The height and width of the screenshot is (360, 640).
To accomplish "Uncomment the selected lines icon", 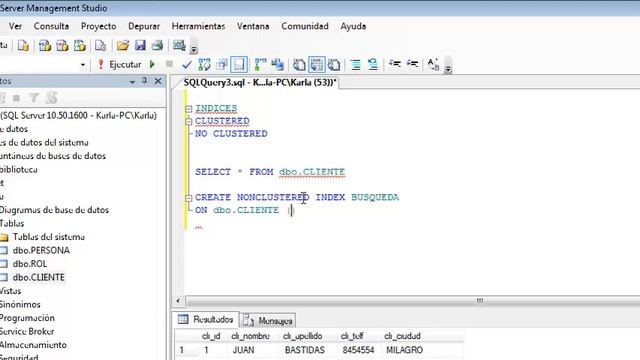I will pyautogui.click(x=373, y=64).
